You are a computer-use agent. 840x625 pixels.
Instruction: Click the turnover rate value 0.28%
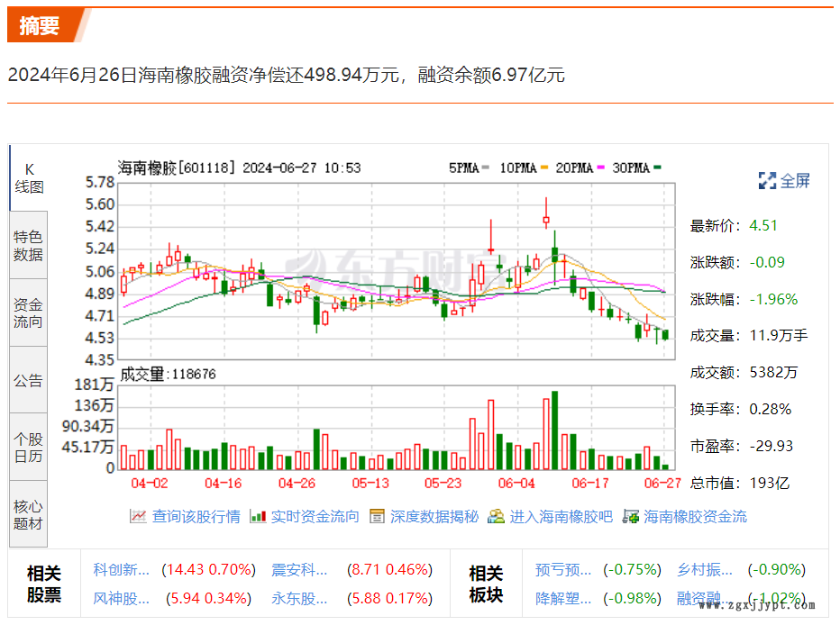coord(770,410)
